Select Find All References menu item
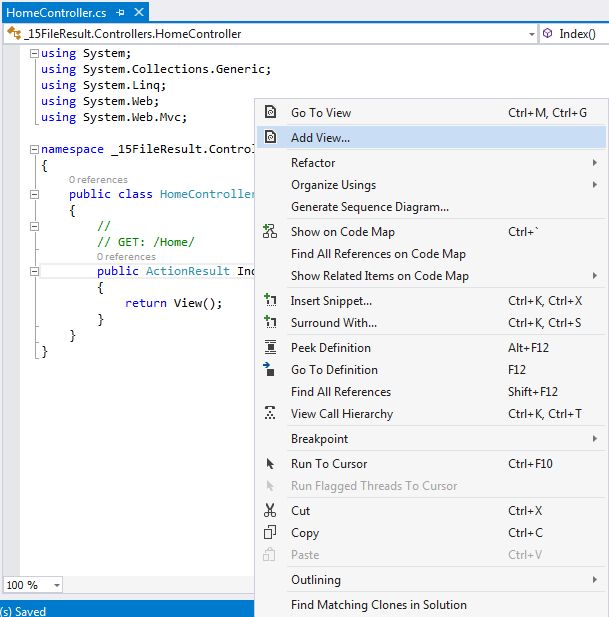Image resolution: width=609 pixels, height=617 pixels. [x=340, y=392]
